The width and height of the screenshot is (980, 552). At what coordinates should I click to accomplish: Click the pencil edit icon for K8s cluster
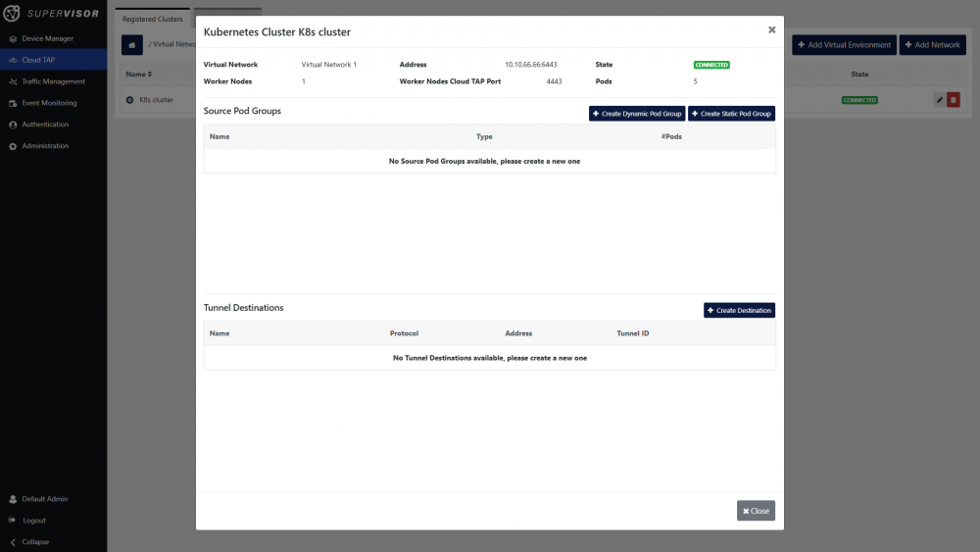pos(939,100)
